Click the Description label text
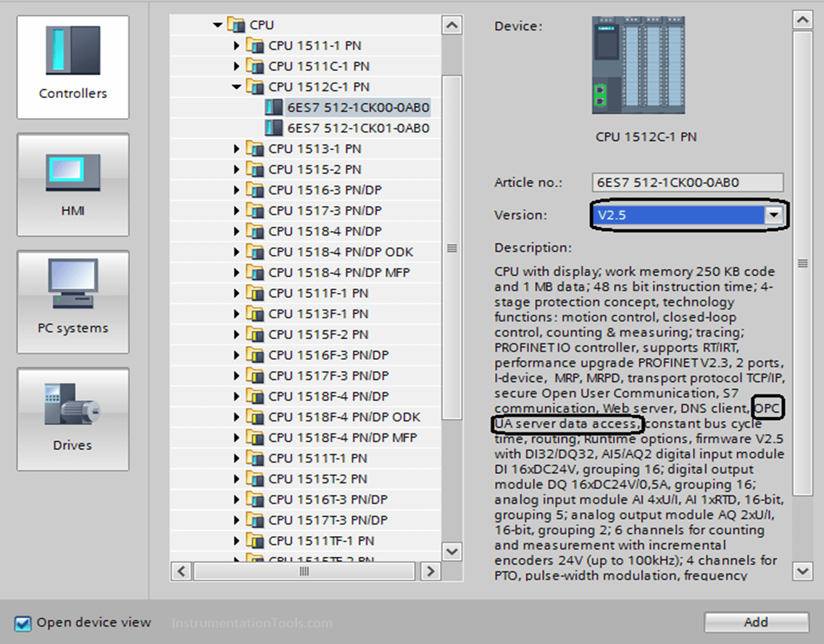The width and height of the screenshot is (824, 644). pyautogui.click(x=533, y=248)
